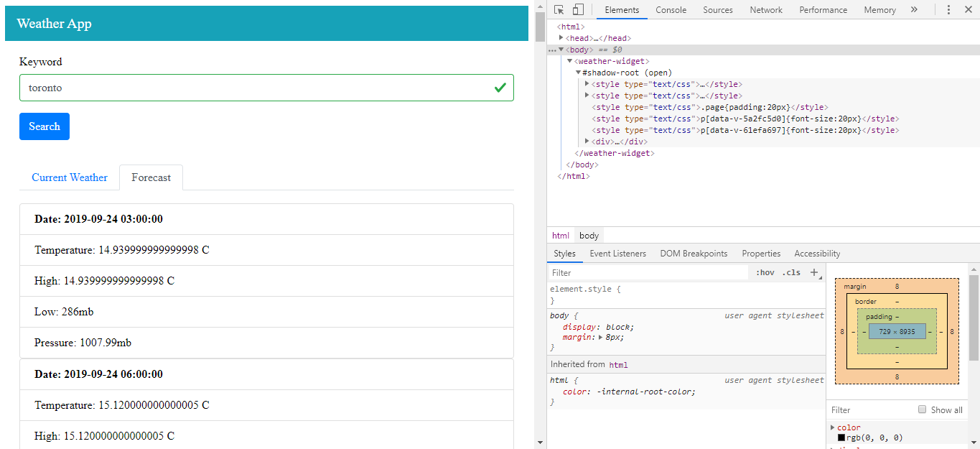This screenshot has height=449, width=980.
Task: Show more DevTools tabs chevron
Action: point(914,9)
